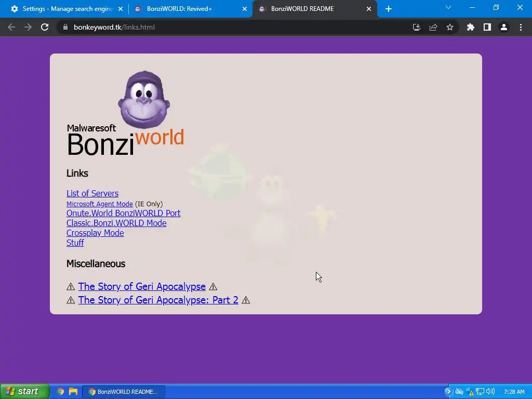Open the List of Servers link

click(x=92, y=193)
